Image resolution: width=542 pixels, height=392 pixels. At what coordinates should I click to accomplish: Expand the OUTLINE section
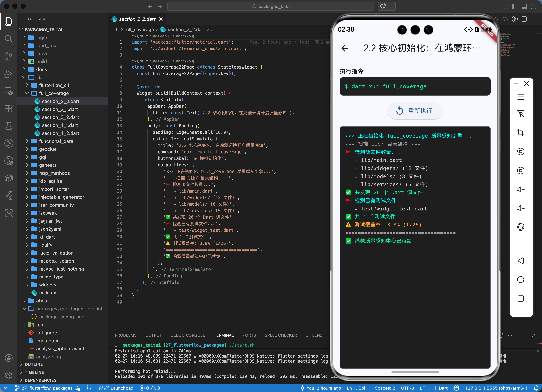pos(34,364)
